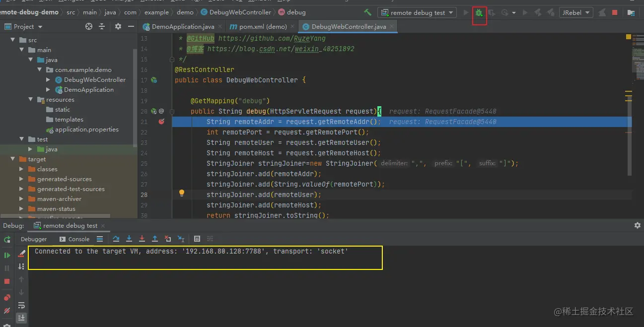Switch to the Console tab
The image size is (644, 327).
(x=74, y=239)
